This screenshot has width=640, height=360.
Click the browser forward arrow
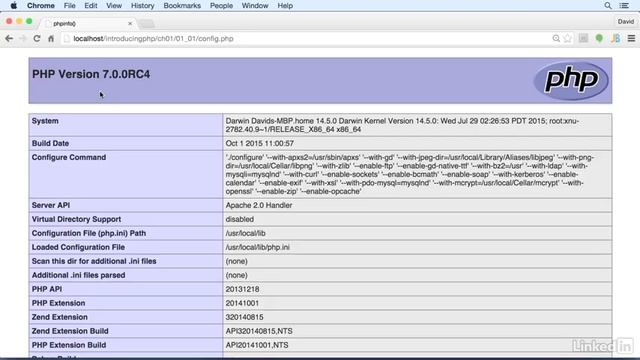[x=23, y=38]
